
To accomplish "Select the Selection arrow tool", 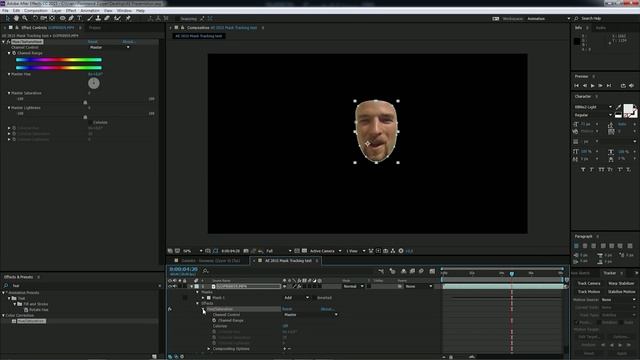I will [x=7, y=18].
